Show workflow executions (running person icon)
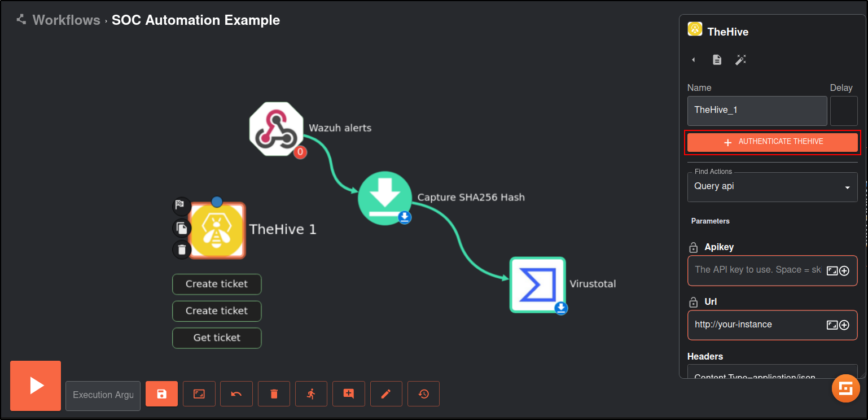This screenshot has width=868, height=420. click(311, 394)
